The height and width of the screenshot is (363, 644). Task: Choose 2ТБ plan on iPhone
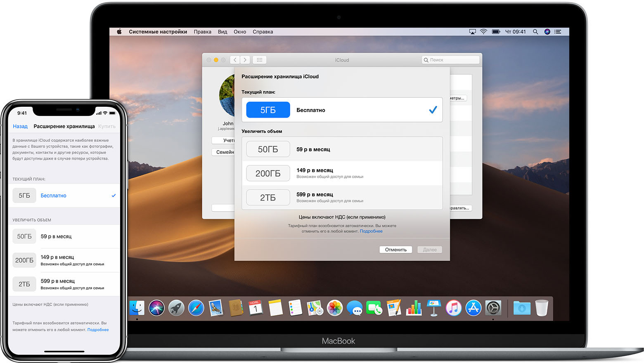(64, 284)
